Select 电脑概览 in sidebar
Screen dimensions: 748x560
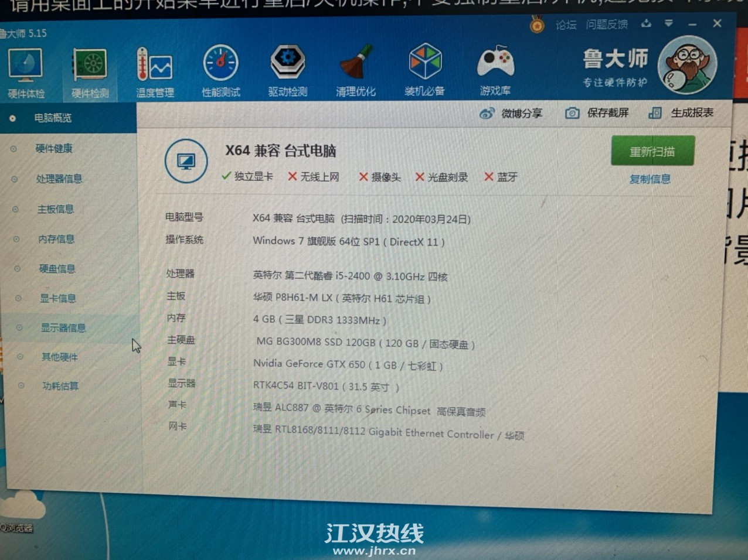[x=68, y=118]
